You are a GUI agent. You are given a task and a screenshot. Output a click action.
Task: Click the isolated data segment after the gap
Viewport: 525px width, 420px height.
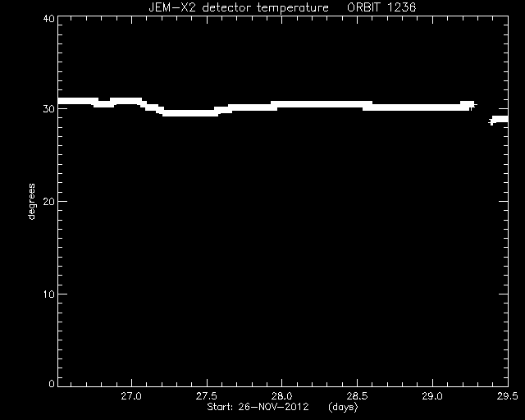499,120
